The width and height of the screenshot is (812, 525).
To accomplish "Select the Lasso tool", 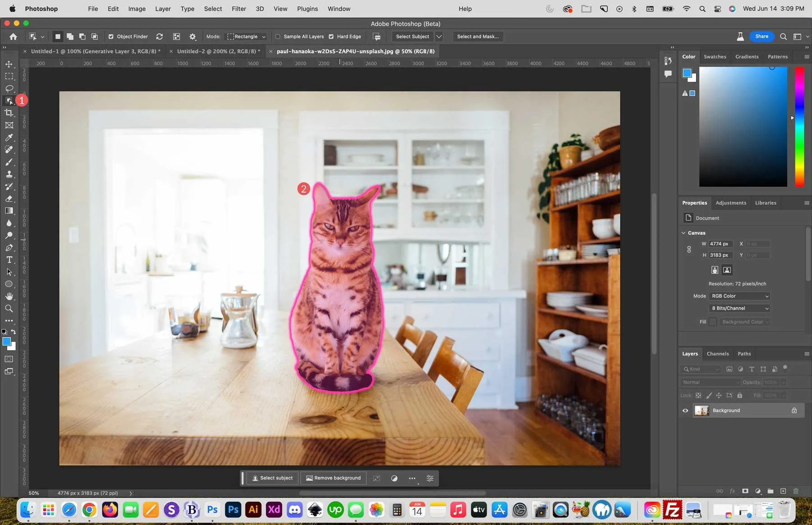I will pos(9,89).
